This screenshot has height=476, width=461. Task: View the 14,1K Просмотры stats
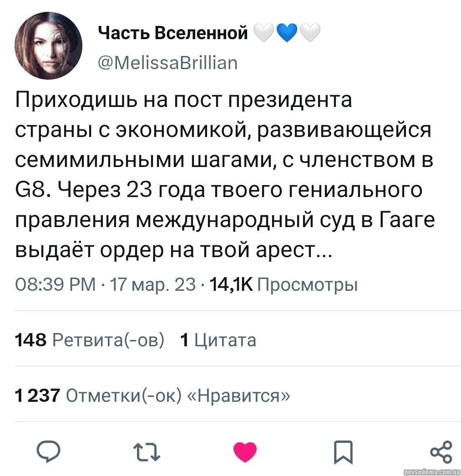point(283,285)
